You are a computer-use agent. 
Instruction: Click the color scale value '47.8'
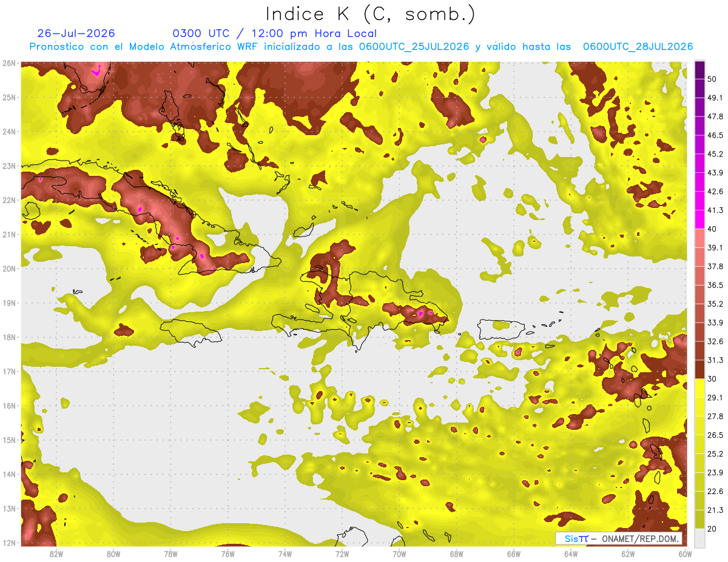coord(715,116)
